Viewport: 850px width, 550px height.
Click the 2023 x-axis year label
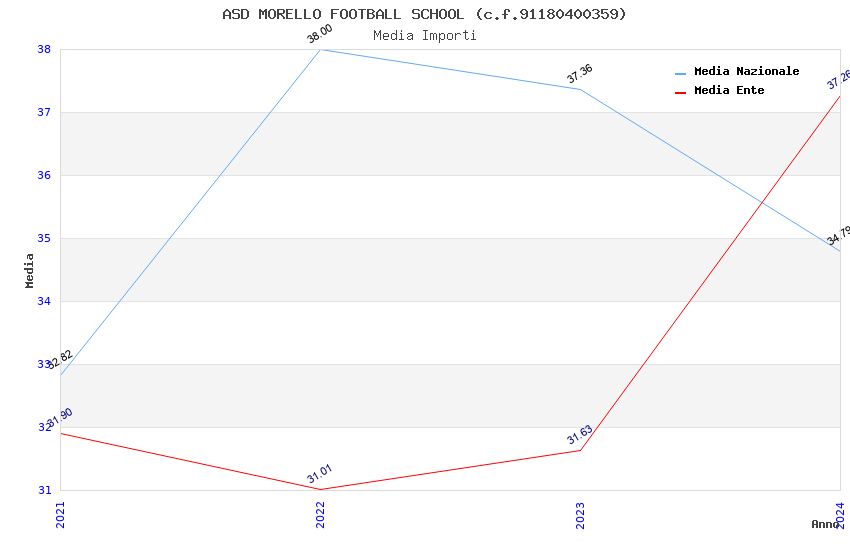click(580, 514)
